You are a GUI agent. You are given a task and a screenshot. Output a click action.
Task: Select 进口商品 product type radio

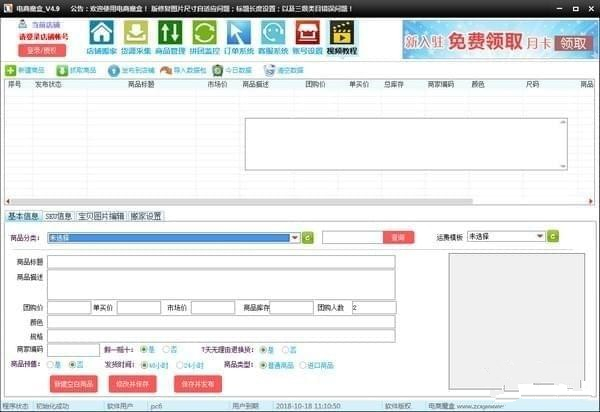[x=303, y=365]
